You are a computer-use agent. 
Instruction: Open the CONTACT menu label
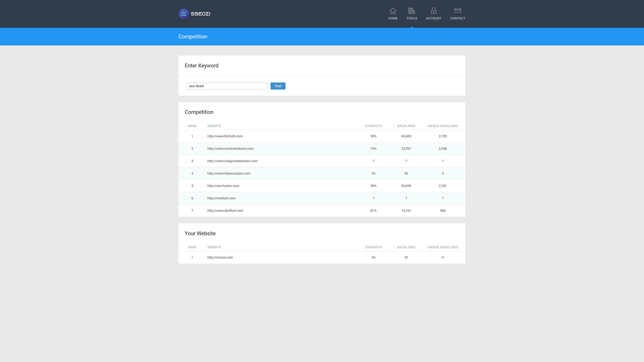click(x=458, y=18)
